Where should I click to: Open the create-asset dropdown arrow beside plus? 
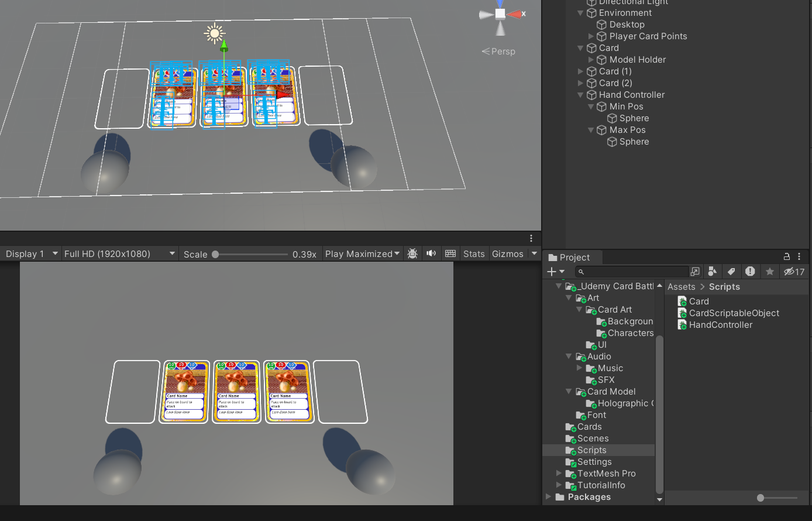click(x=562, y=272)
